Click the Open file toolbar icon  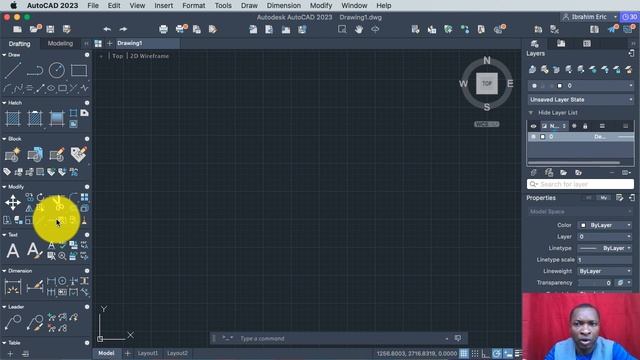coord(34,29)
